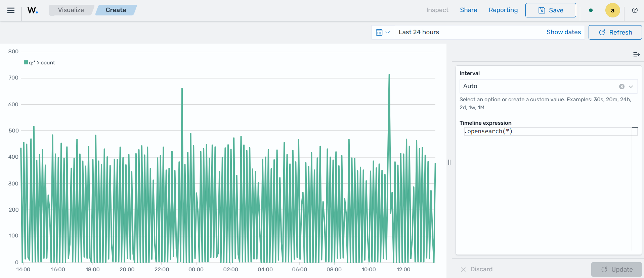Click the Interval Auto combo box

pyautogui.click(x=548, y=87)
